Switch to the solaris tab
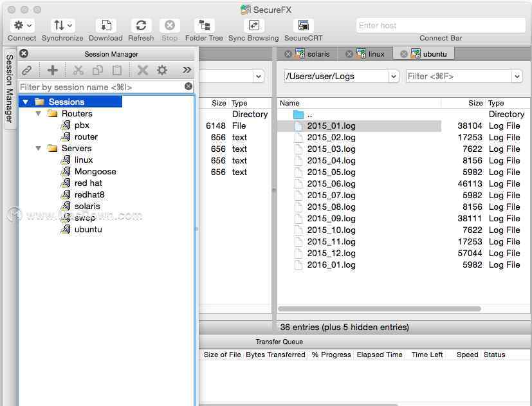 (318, 54)
